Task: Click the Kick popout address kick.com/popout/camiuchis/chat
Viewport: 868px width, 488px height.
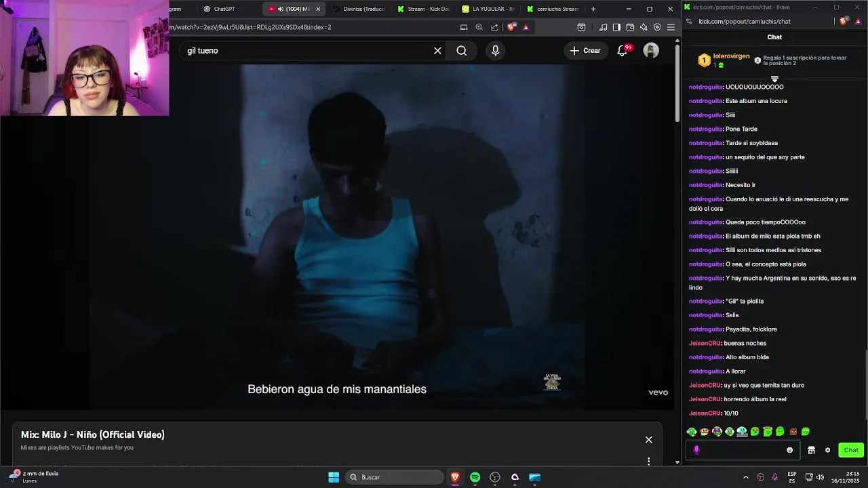Action: point(745,21)
